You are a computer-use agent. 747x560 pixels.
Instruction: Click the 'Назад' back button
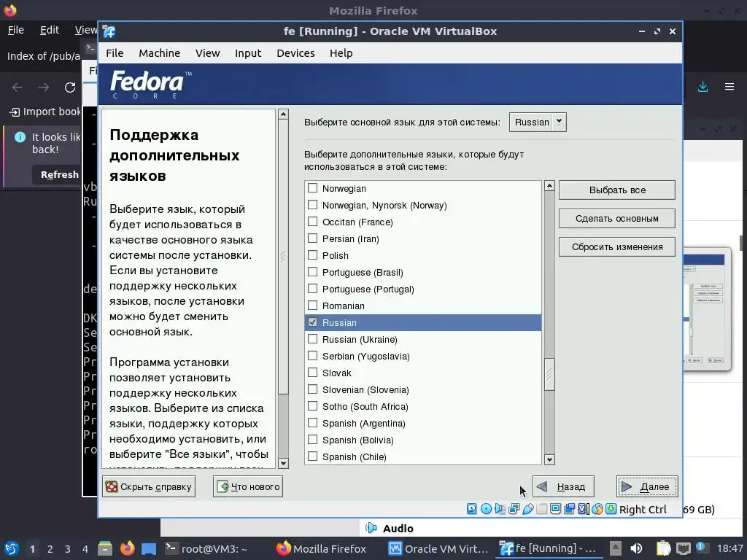[563, 486]
